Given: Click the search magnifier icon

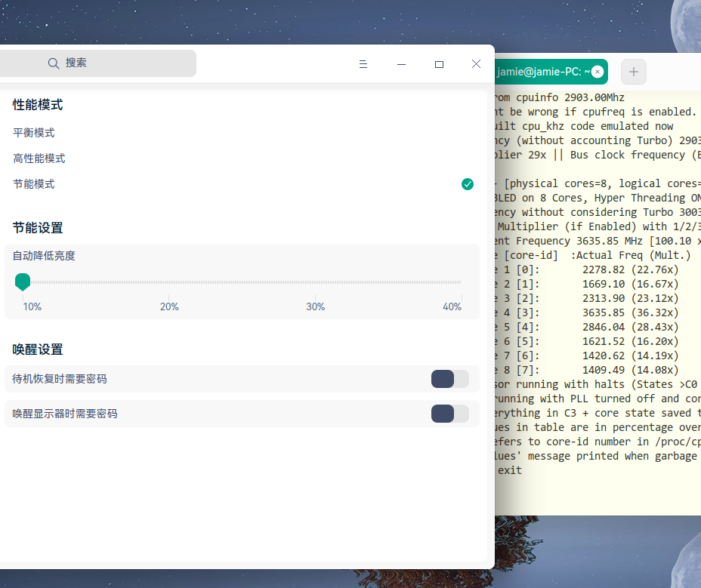Looking at the screenshot, I should click(54, 63).
